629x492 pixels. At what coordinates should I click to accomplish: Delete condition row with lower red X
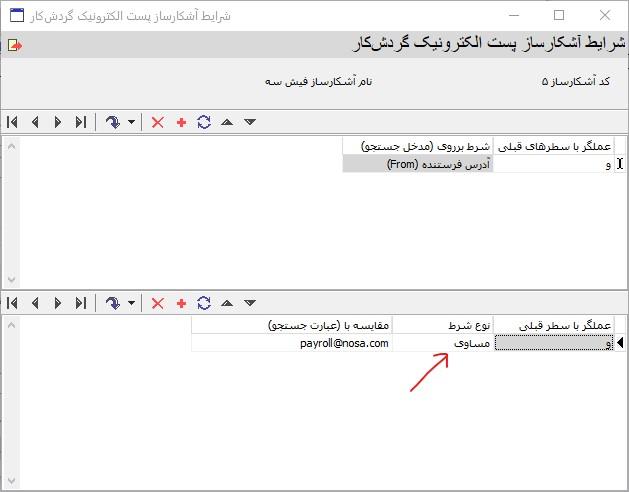pyautogui.click(x=157, y=303)
